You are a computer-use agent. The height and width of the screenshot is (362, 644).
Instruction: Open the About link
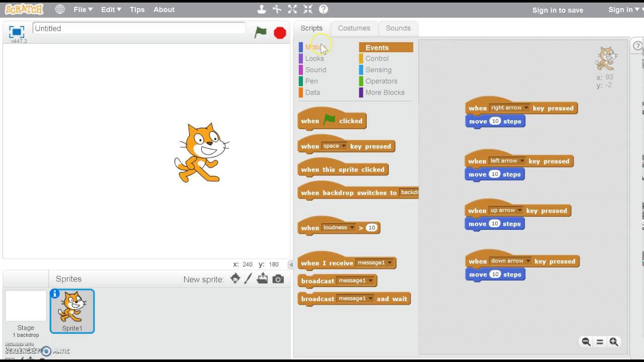coord(164,10)
